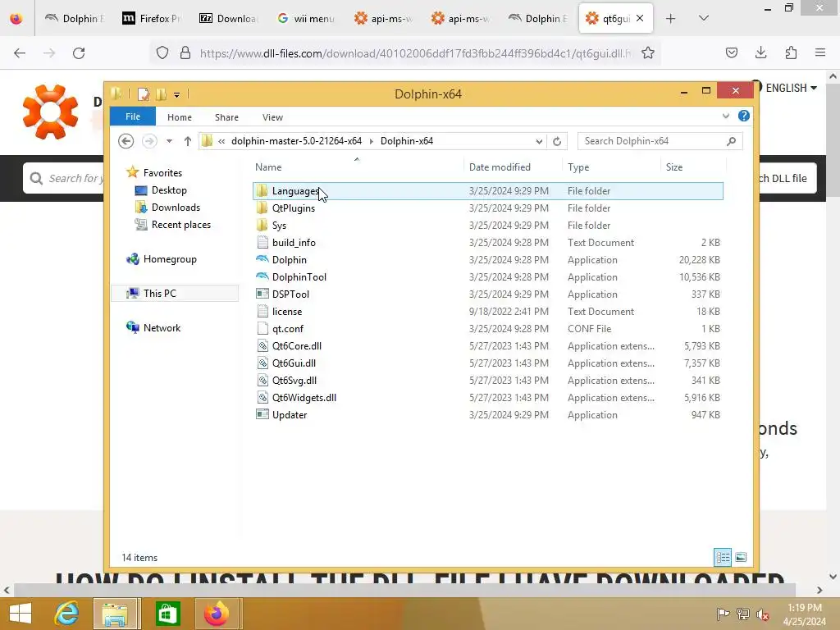This screenshot has height=630, width=840.
Task: Save page to Pocket
Action: pyautogui.click(x=731, y=52)
